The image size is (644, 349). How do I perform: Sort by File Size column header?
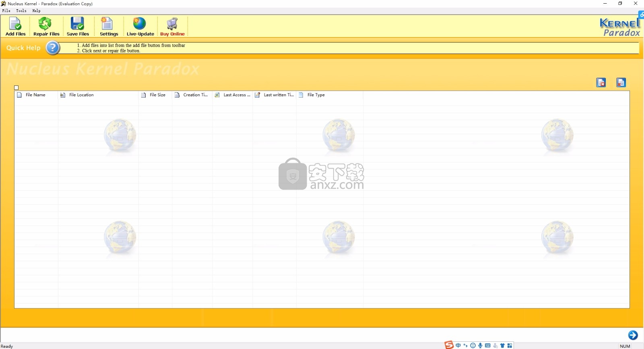(x=155, y=95)
